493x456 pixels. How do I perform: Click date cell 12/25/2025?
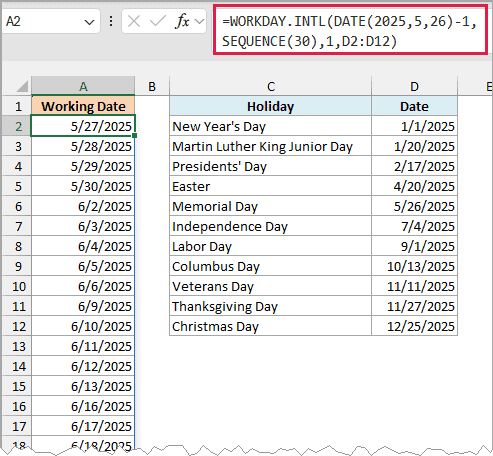pos(414,326)
